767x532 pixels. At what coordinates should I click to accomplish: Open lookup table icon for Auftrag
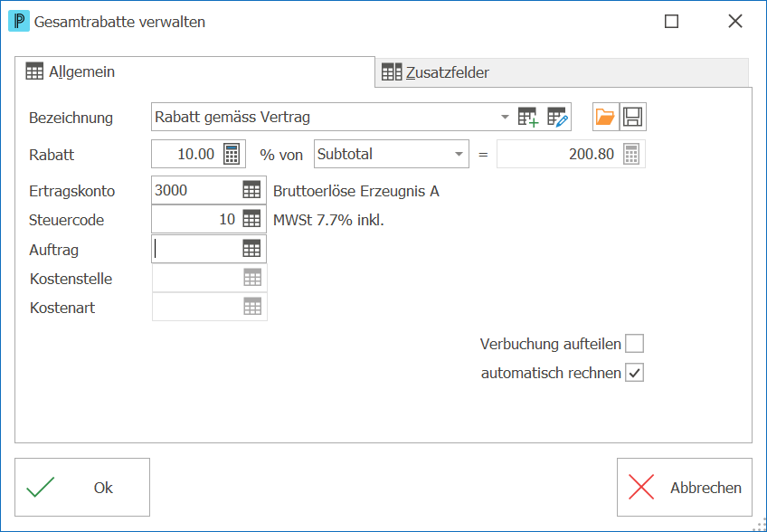[x=252, y=249]
